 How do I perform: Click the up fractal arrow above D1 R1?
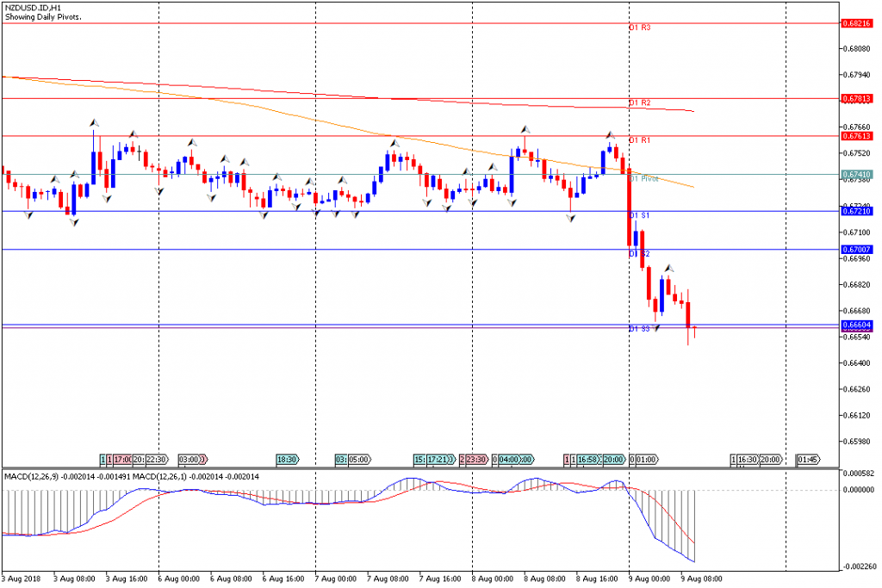[x=610, y=135]
